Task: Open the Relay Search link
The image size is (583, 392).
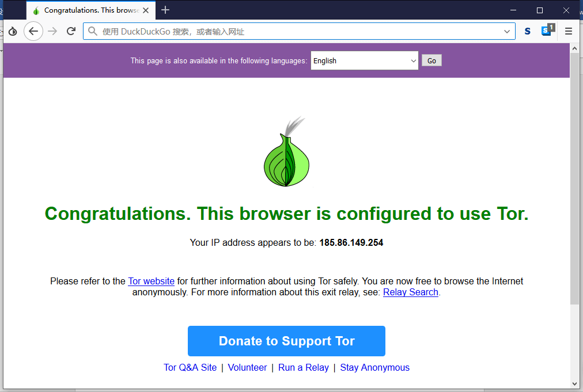Action: [411, 292]
